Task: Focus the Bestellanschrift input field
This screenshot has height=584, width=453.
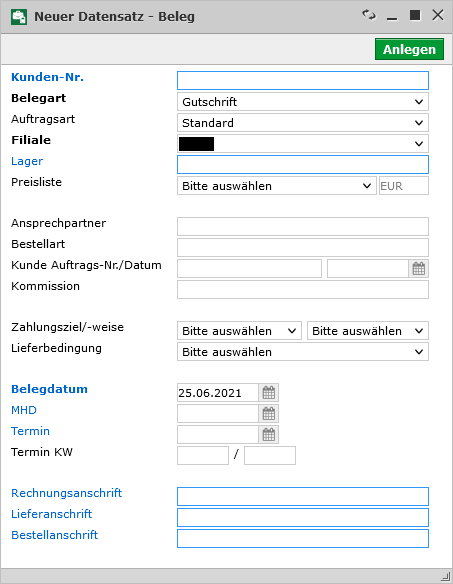Action: [303, 538]
